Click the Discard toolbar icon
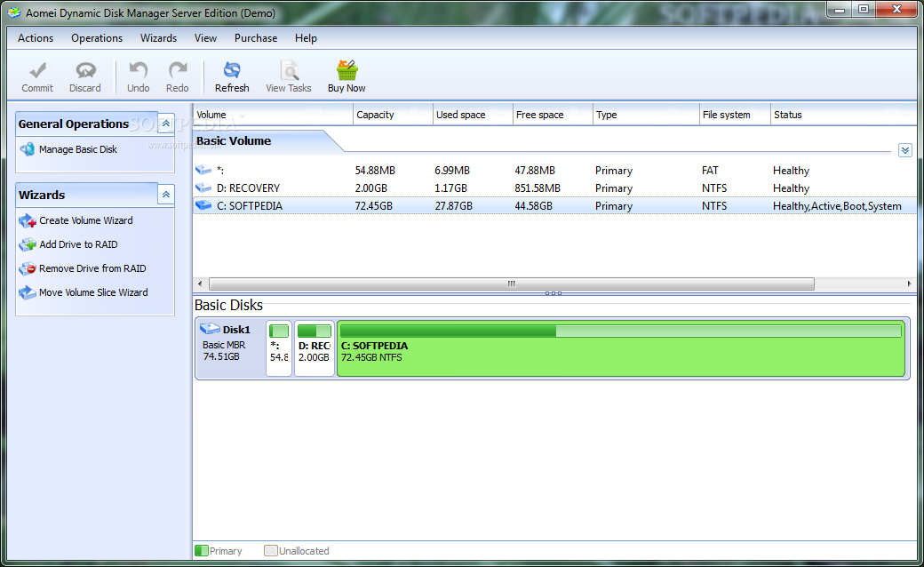Viewport: 924px width, 567px height. (x=85, y=70)
